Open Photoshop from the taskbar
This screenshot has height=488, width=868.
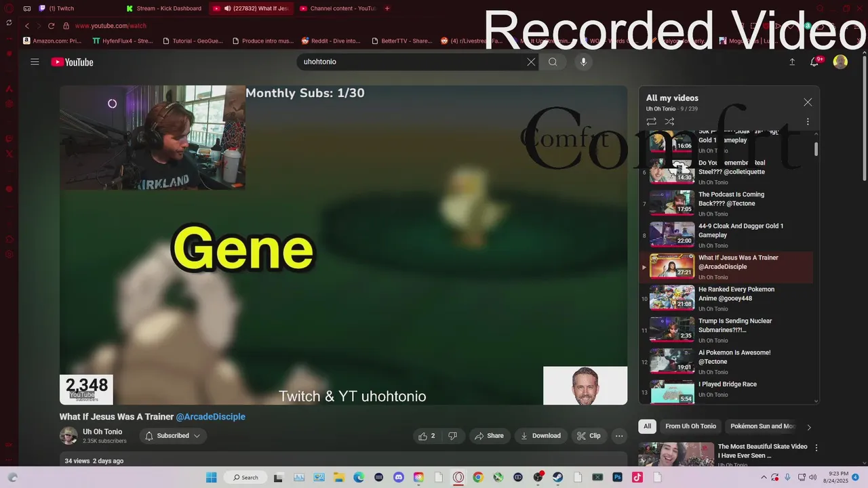(x=617, y=477)
